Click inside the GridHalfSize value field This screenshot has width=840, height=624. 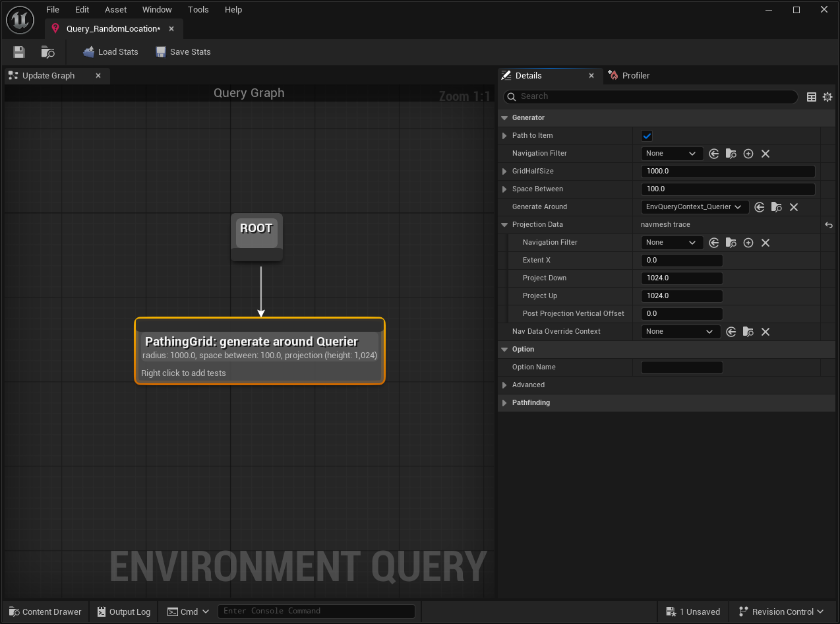click(x=728, y=171)
